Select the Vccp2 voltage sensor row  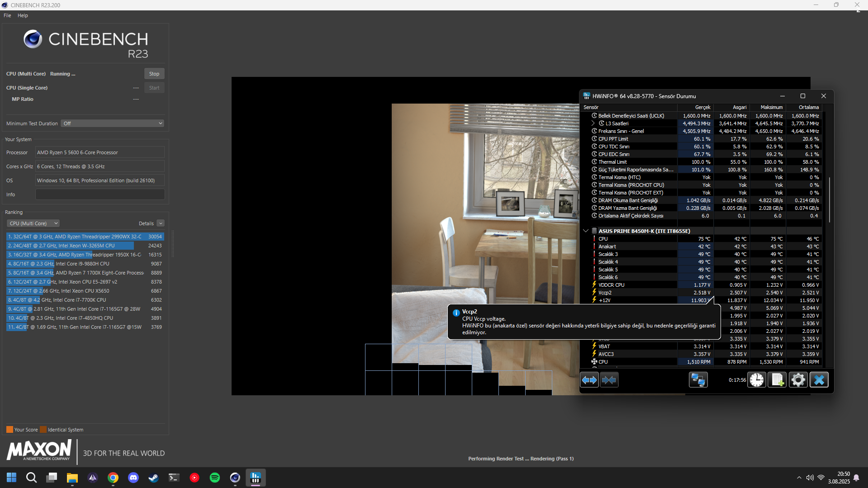coord(701,293)
